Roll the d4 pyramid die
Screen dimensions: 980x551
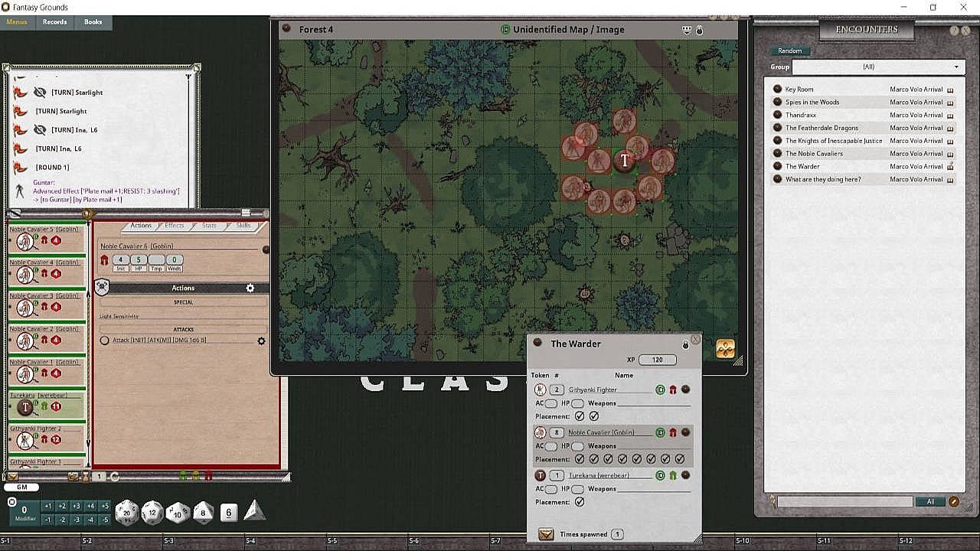click(x=254, y=511)
